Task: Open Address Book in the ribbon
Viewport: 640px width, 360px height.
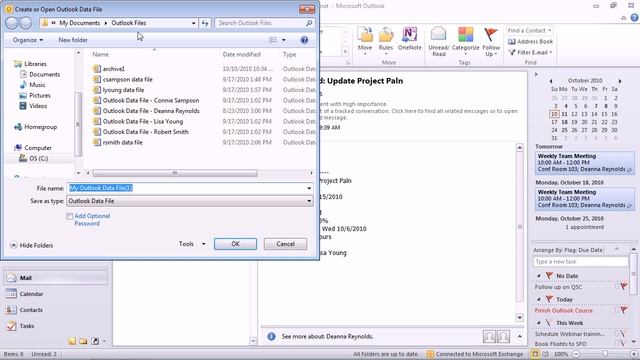Action: pyautogui.click(x=530, y=42)
